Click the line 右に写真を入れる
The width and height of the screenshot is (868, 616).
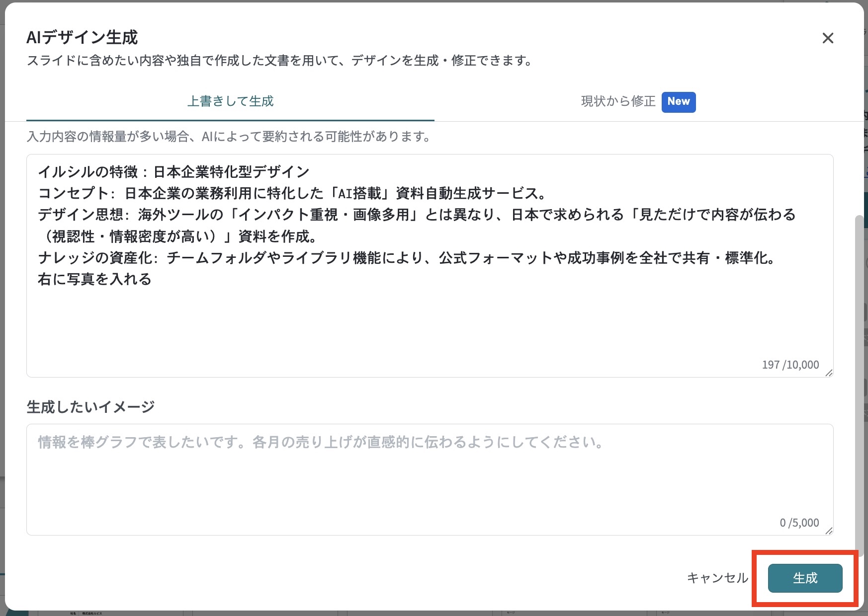click(94, 279)
